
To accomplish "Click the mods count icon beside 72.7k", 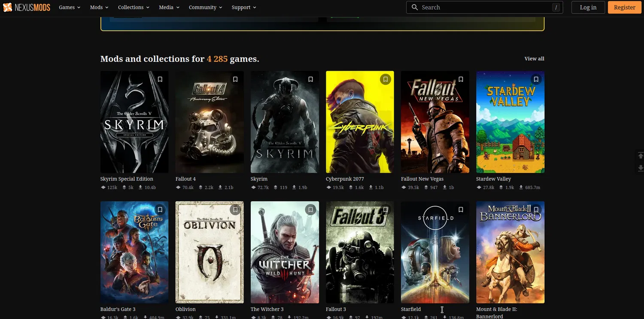I will click(x=253, y=187).
